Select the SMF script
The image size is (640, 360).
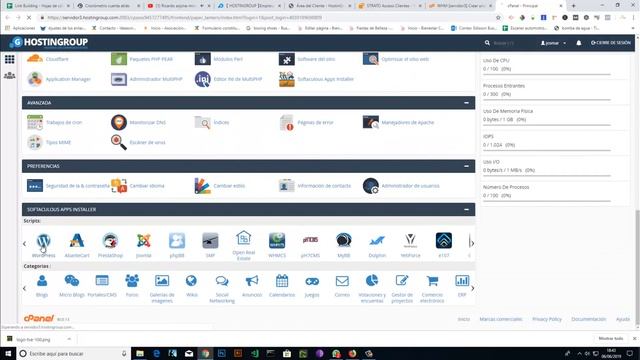(x=210, y=244)
